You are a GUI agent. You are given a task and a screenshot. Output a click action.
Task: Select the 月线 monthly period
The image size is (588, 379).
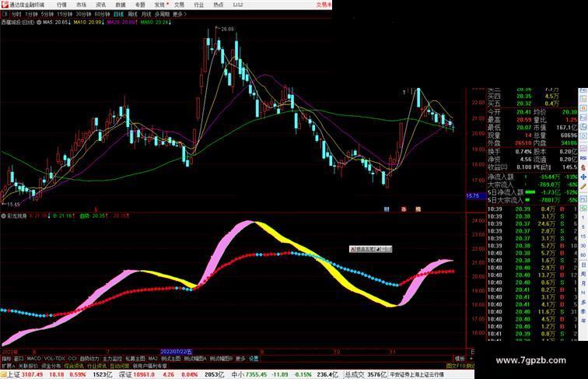[x=146, y=14]
